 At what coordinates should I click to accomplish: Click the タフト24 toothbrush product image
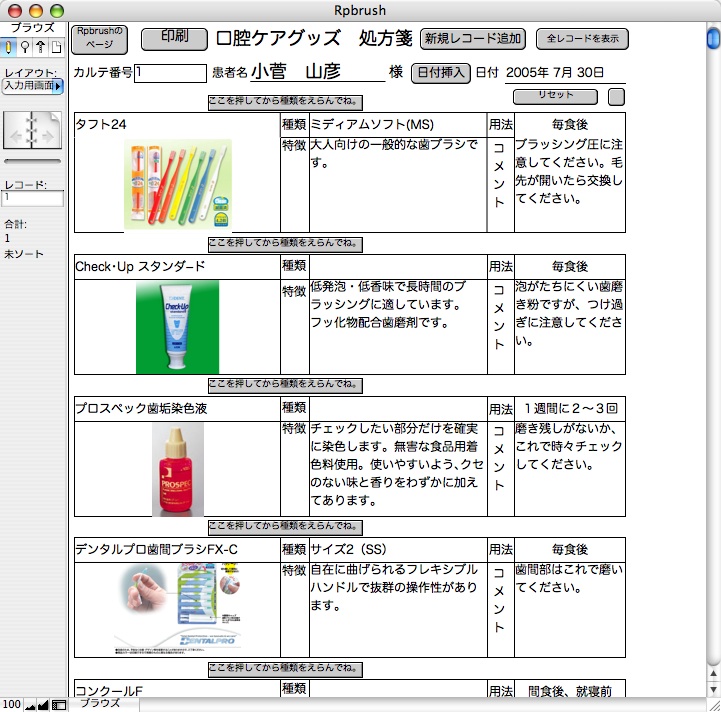pyautogui.click(x=178, y=184)
